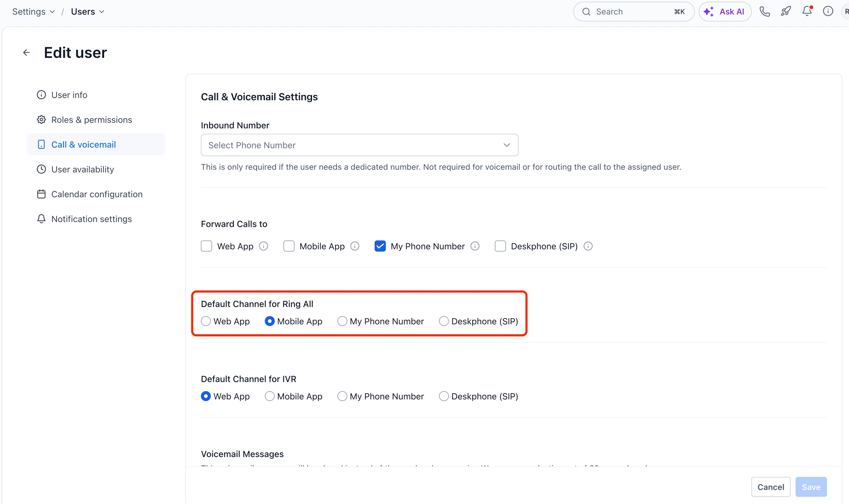
Task: Open the Call & voicemail section
Action: pyautogui.click(x=96, y=144)
